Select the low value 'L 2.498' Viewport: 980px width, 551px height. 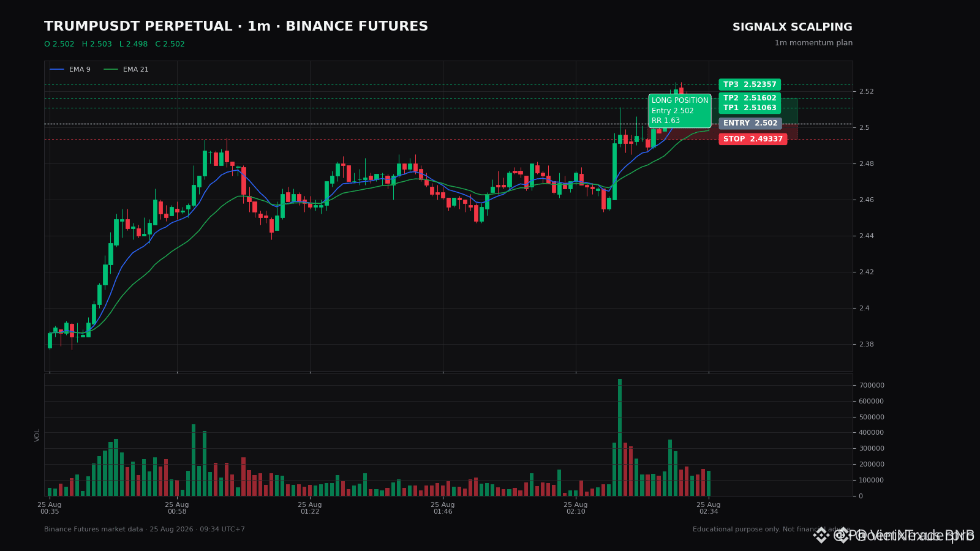point(134,44)
